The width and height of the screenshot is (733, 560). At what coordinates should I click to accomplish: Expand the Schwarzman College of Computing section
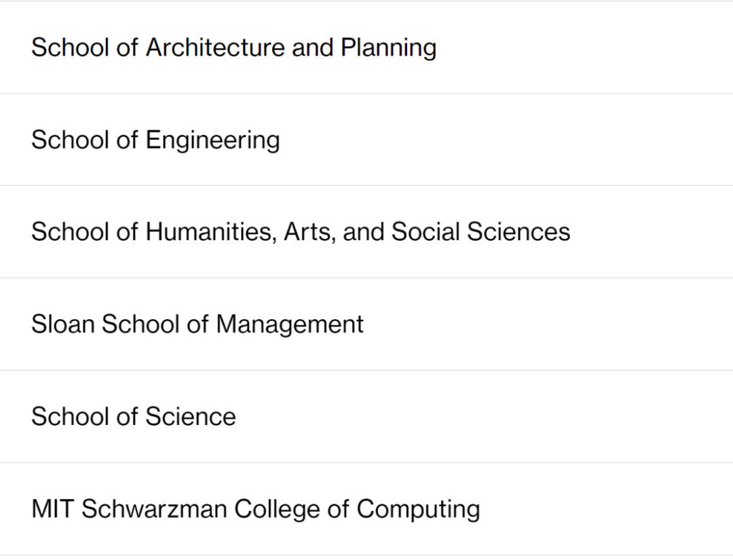tap(366, 510)
